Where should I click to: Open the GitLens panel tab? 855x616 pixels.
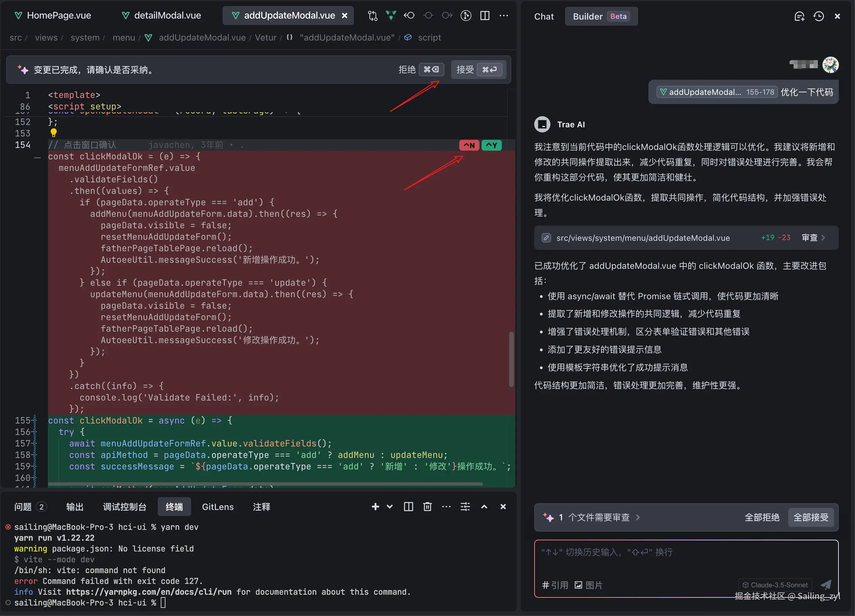(x=217, y=507)
